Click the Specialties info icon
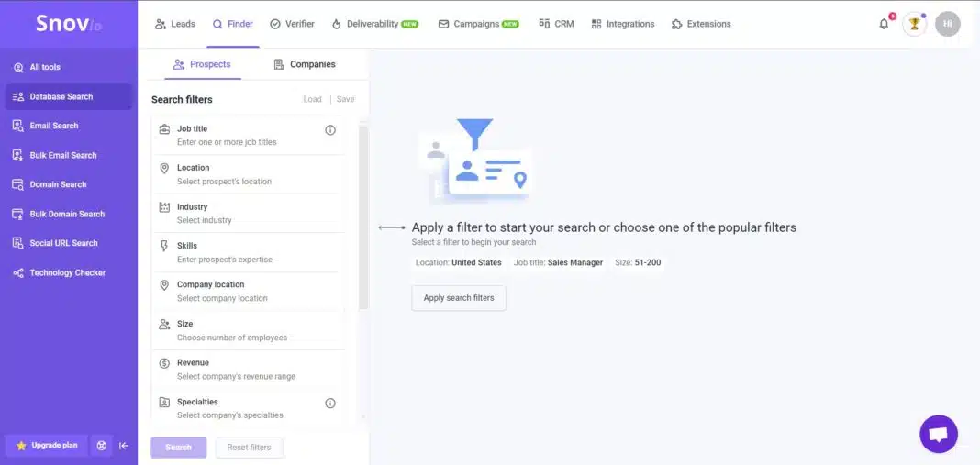 330,403
